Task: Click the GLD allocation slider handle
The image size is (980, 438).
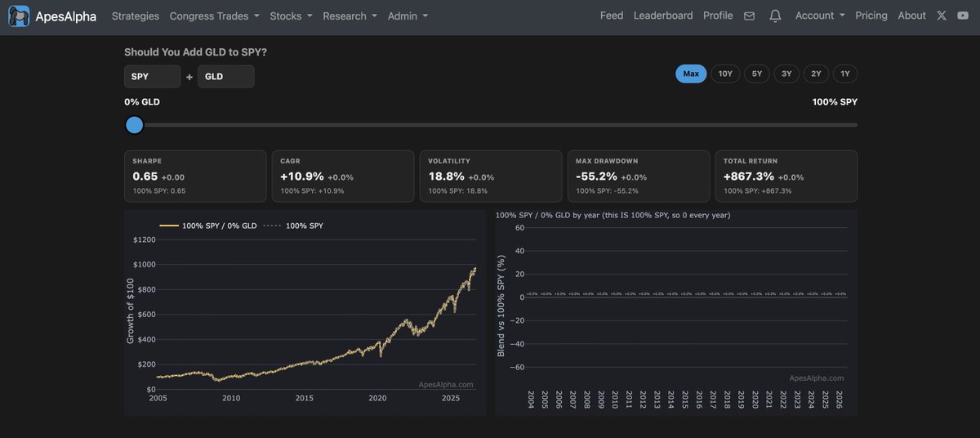Action: point(134,125)
